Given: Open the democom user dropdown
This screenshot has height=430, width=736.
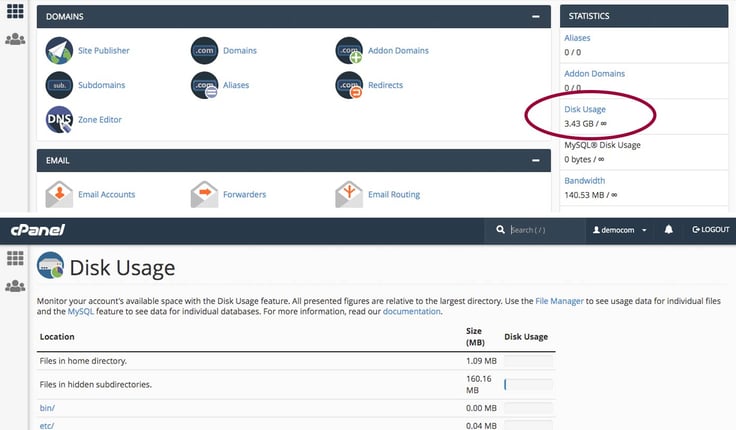Looking at the screenshot, I should point(619,230).
